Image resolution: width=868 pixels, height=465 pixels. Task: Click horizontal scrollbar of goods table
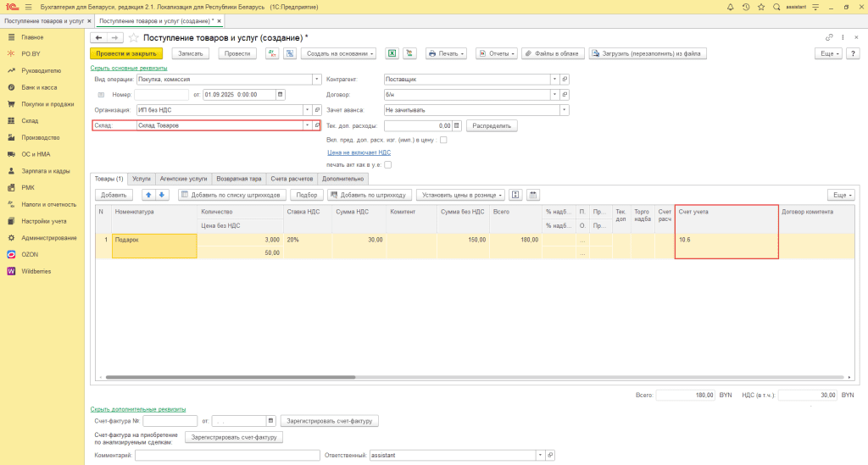click(x=231, y=377)
